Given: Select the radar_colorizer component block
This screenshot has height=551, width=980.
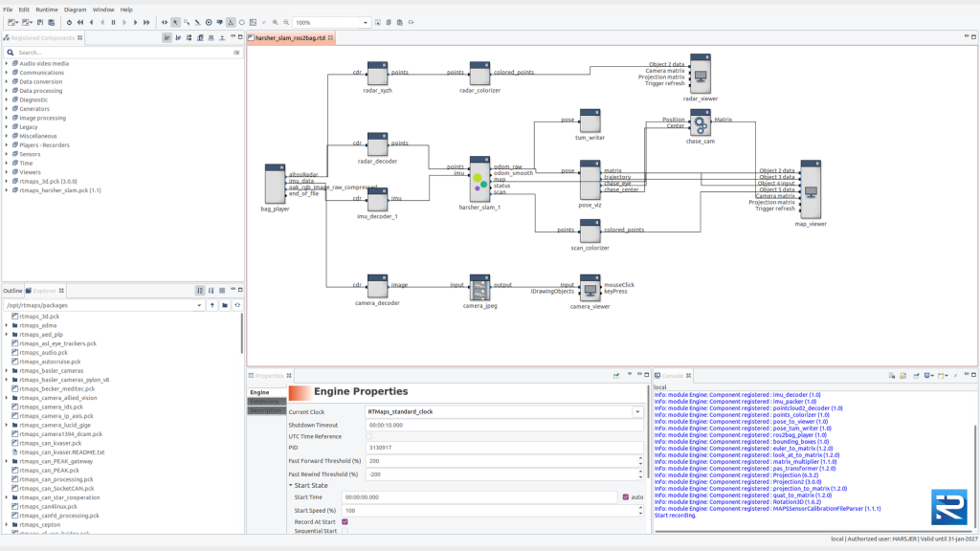Looking at the screenshot, I should (x=479, y=73).
